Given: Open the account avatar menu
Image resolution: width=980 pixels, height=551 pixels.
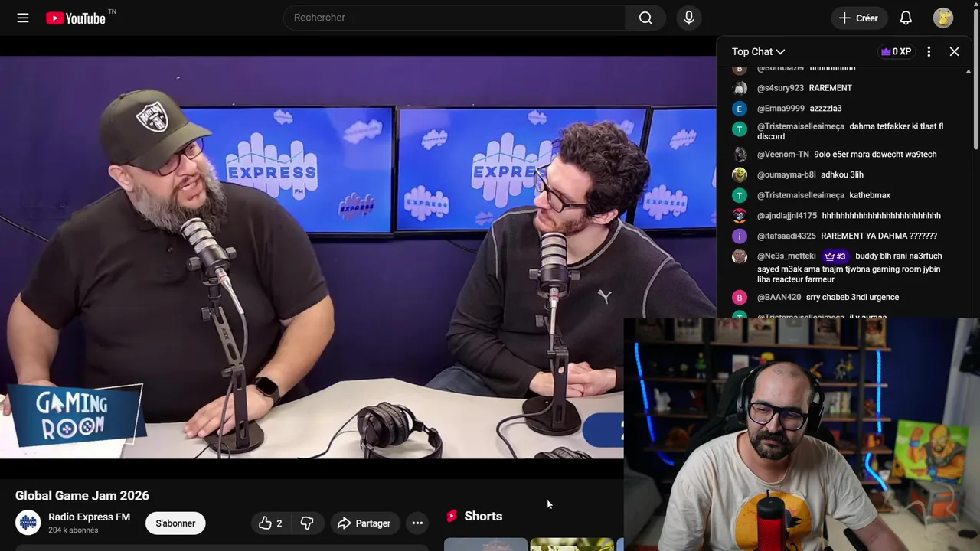Looking at the screenshot, I should point(943,18).
